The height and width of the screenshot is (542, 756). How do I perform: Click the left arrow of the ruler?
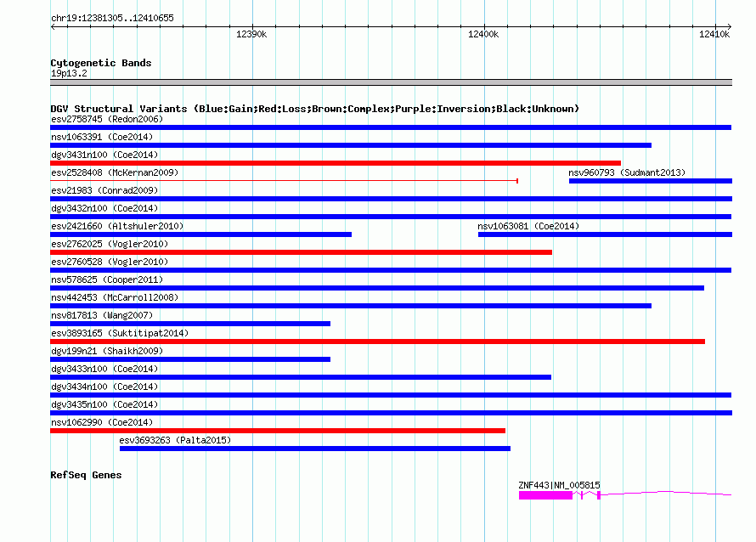[x=53, y=26]
